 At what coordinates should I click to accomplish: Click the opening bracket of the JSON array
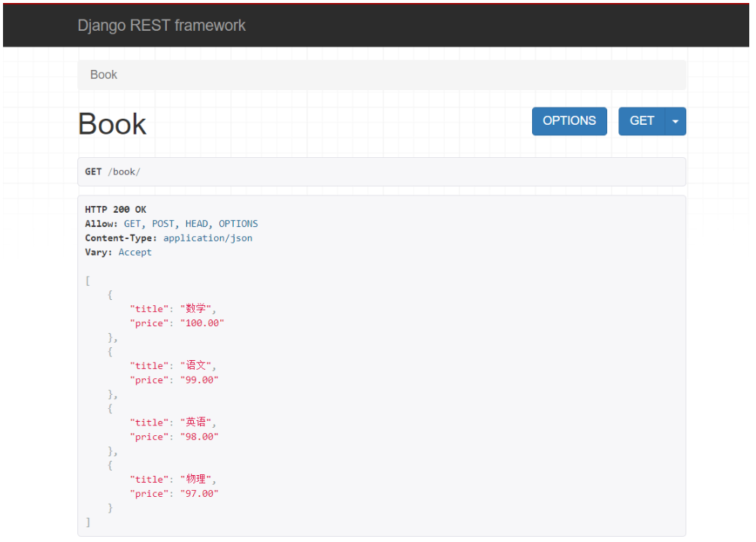[x=88, y=280]
